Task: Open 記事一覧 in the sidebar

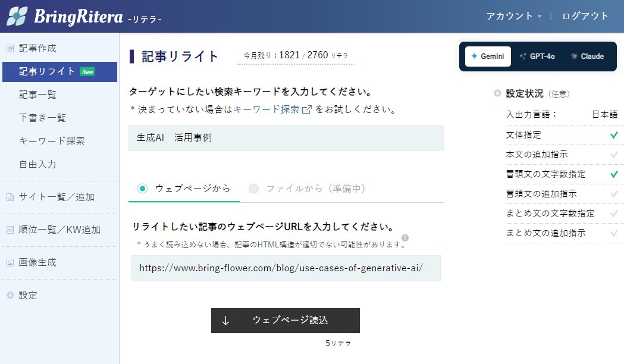Action: (x=37, y=95)
